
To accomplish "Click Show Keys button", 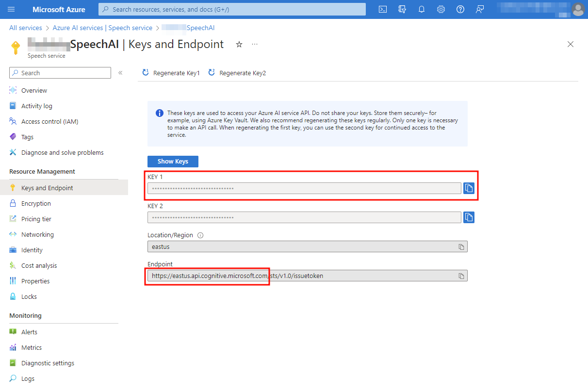I will pos(173,162).
